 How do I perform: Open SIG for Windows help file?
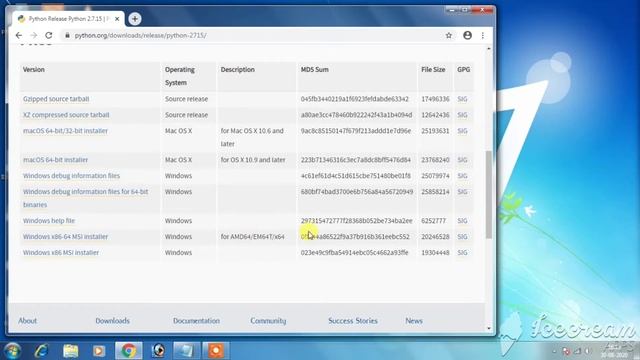(462, 220)
